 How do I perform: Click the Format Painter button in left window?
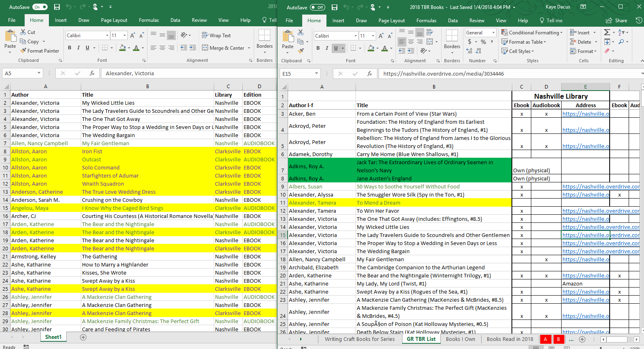40,51
